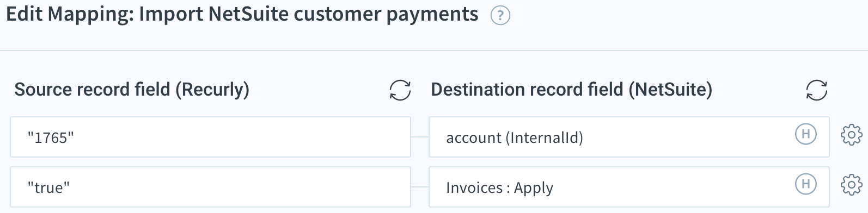The width and height of the screenshot is (868, 213).
Task: Open the help icon beside Edit Mapping title
Action: (x=500, y=16)
